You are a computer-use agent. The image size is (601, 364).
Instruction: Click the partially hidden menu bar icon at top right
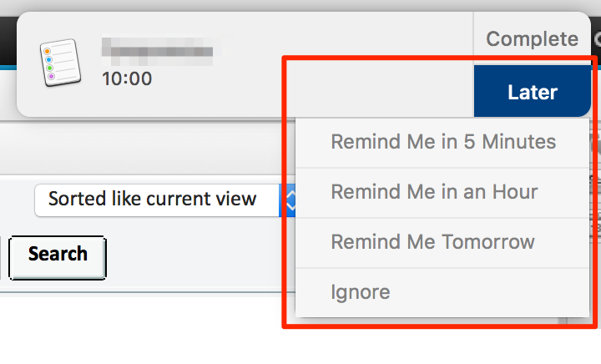597,38
